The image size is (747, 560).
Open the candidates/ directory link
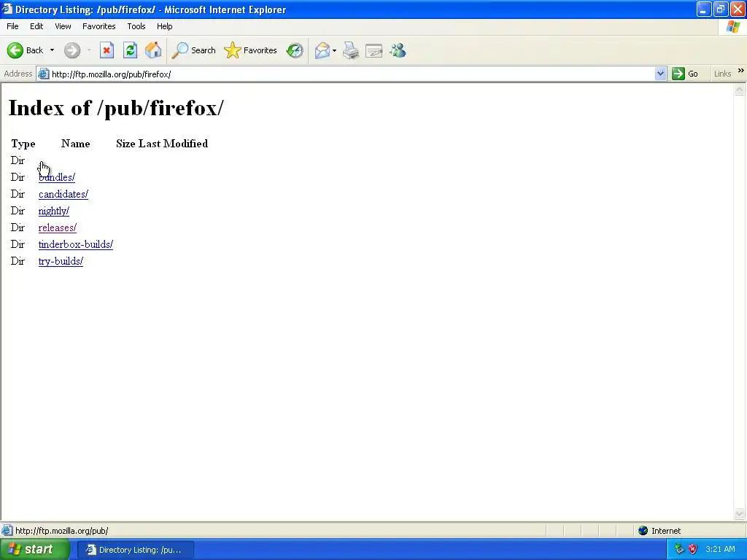click(63, 194)
